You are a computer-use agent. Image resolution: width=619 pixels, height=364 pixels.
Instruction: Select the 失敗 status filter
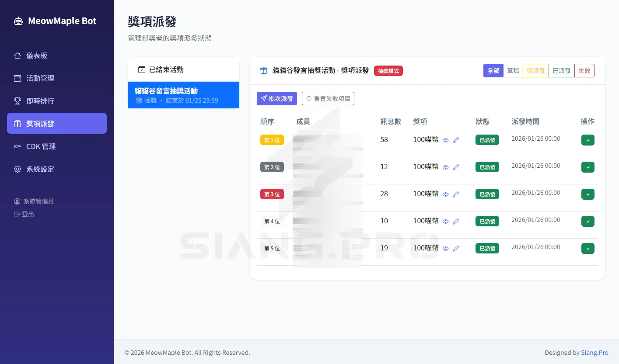point(584,70)
